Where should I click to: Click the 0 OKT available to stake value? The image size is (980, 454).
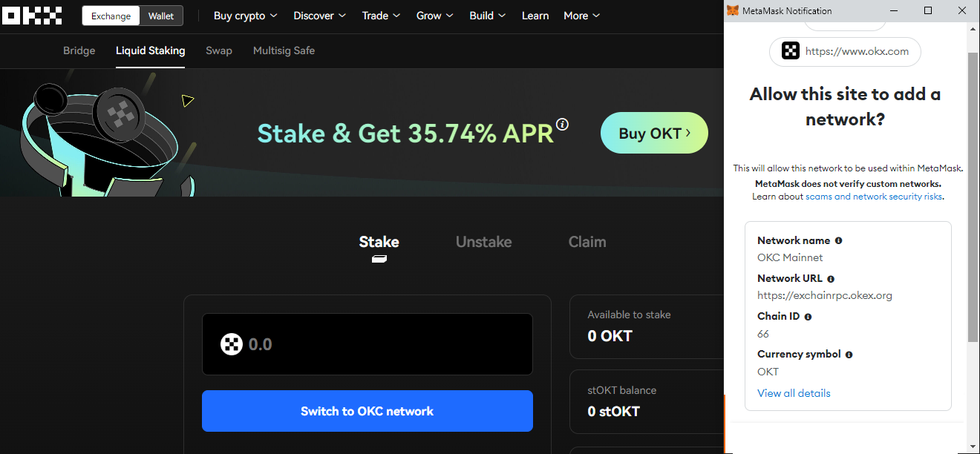[610, 336]
